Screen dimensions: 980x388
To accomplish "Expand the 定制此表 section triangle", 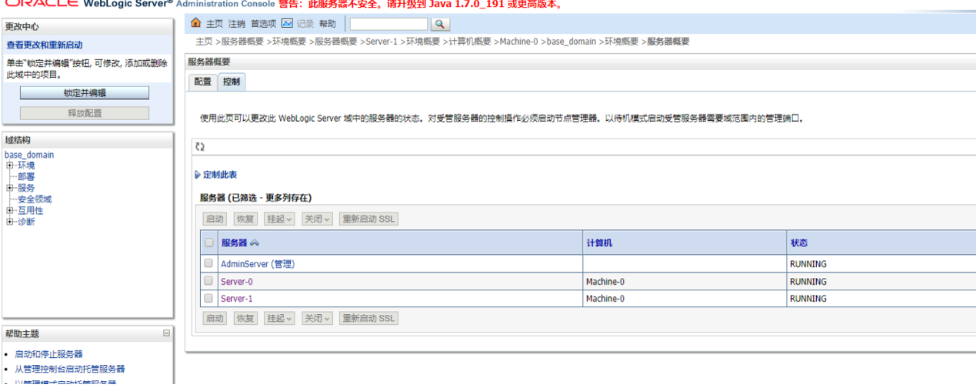I will (x=198, y=176).
